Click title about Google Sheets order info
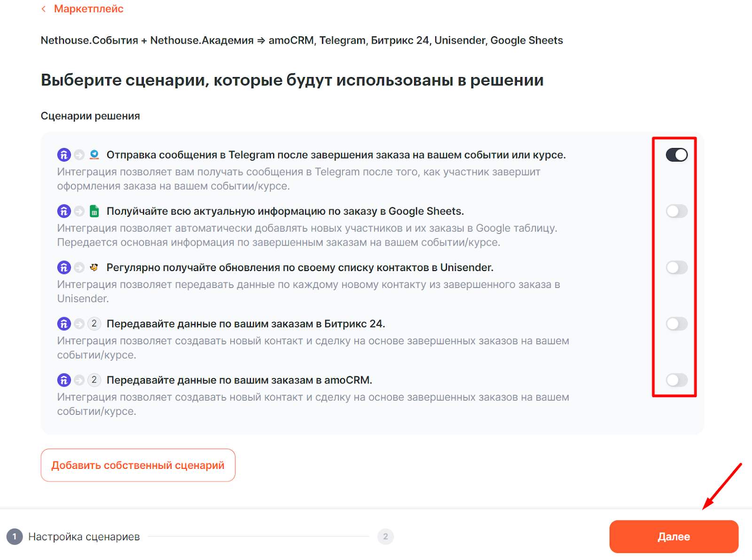The width and height of the screenshot is (752, 560). [x=285, y=211]
